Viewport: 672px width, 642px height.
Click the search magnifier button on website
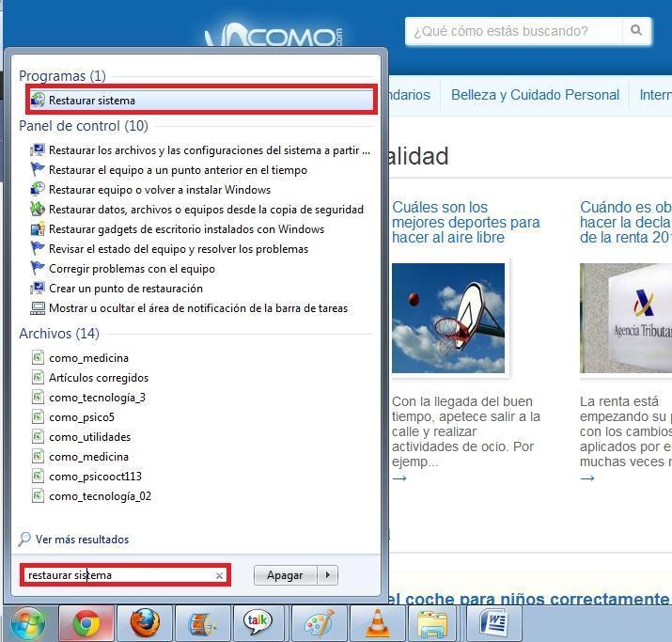coord(636,31)
